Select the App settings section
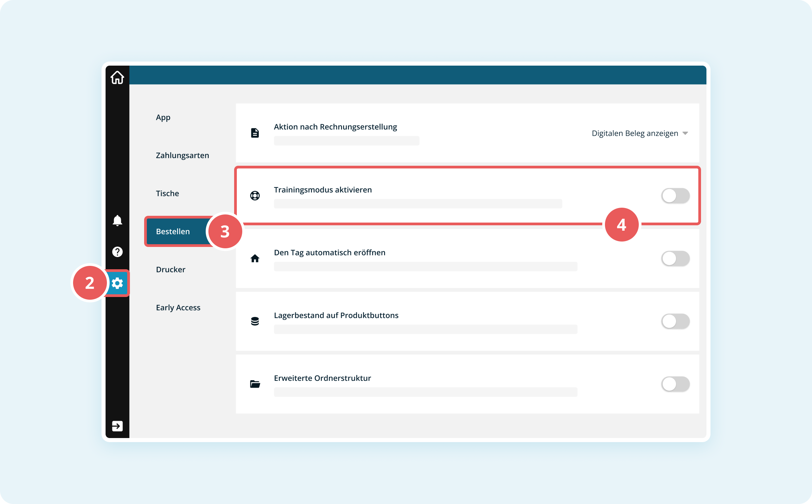The width and height of the screenshot is (812, 504). tap(163, 117)
